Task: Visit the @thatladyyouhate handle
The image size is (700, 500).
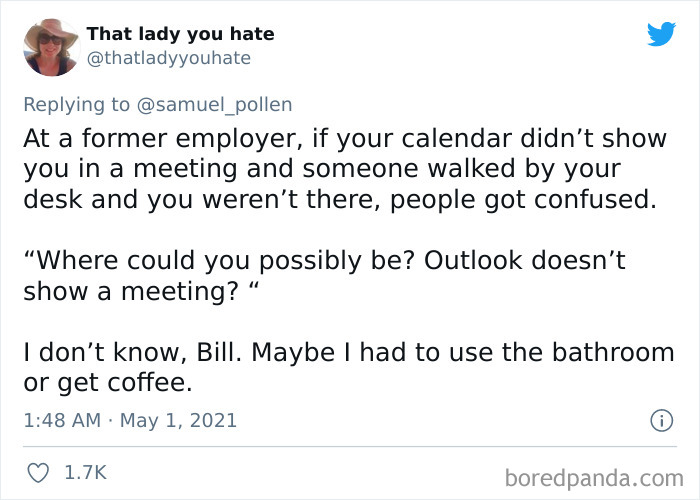Action: (169, 58)
